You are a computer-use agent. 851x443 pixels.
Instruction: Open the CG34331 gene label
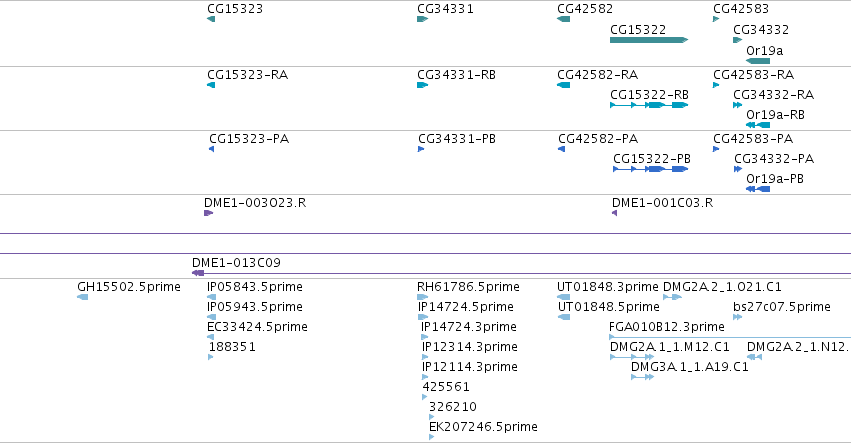(445, 9)
